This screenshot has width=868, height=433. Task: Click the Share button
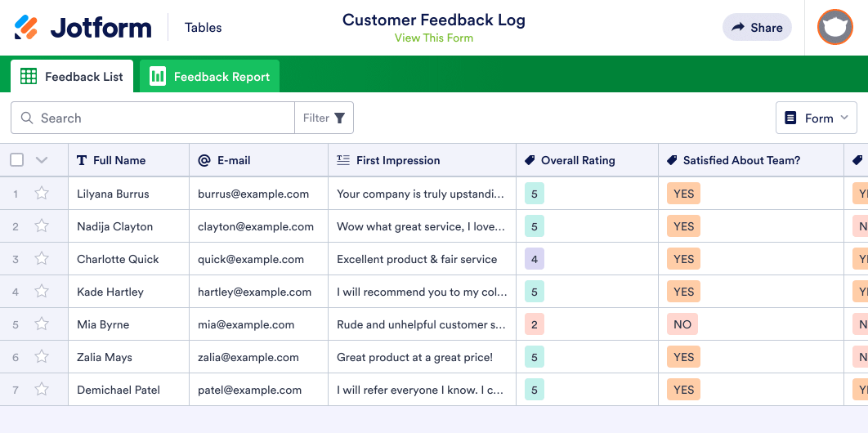click(757, 27)
